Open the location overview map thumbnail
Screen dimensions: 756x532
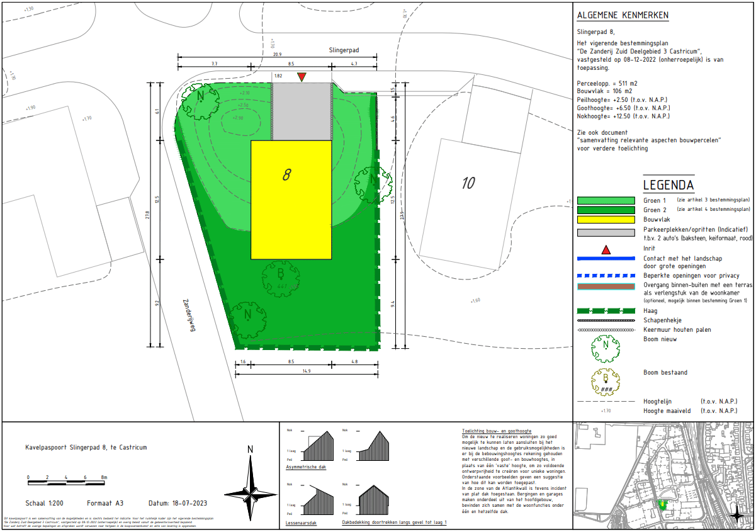pos(663,476)
